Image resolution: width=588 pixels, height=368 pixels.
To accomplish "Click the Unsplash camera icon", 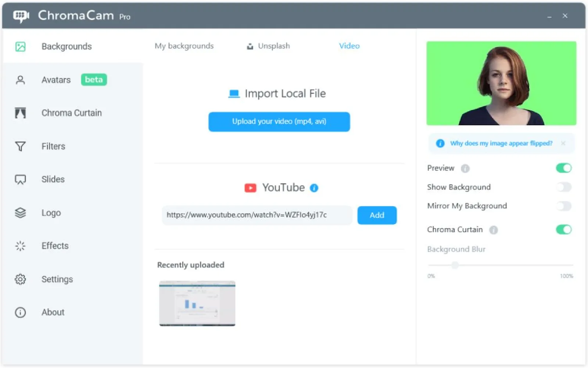I will pyautogui.click(x=250, y=46).
